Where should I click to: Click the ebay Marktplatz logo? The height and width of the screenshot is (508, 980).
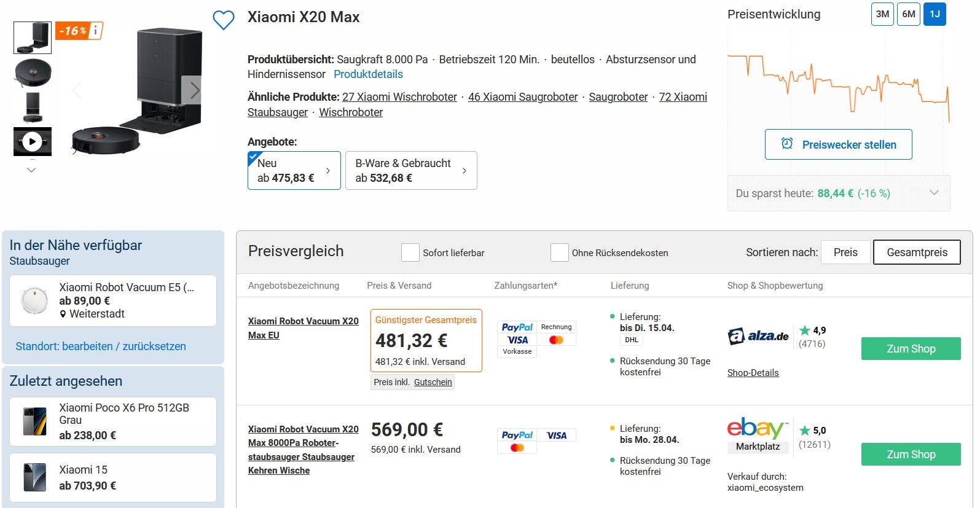click(x=758, y=435)
